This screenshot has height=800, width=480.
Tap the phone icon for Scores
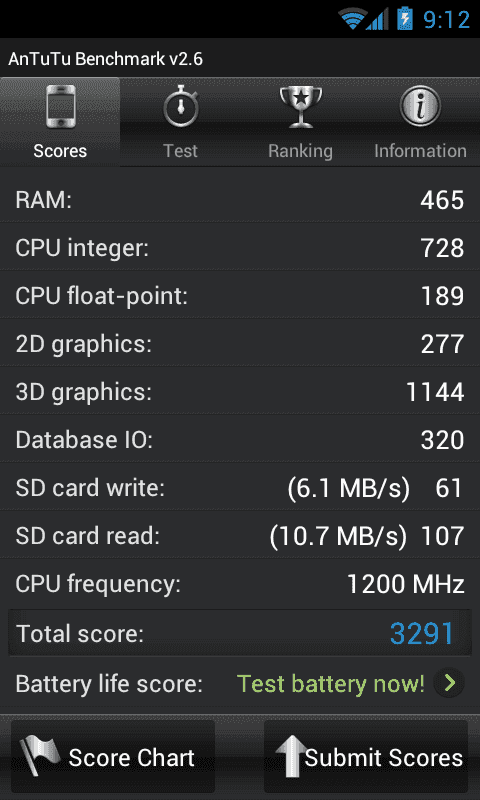(61, 107)
